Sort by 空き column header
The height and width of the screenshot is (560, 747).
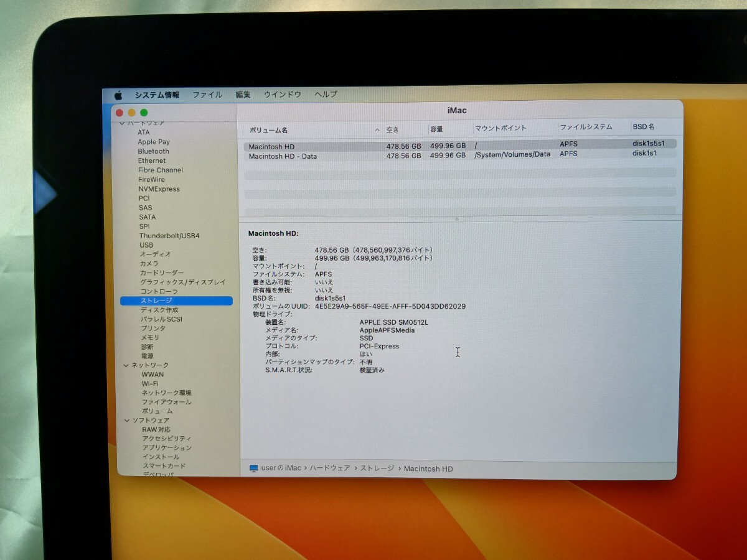coord(392,129)
